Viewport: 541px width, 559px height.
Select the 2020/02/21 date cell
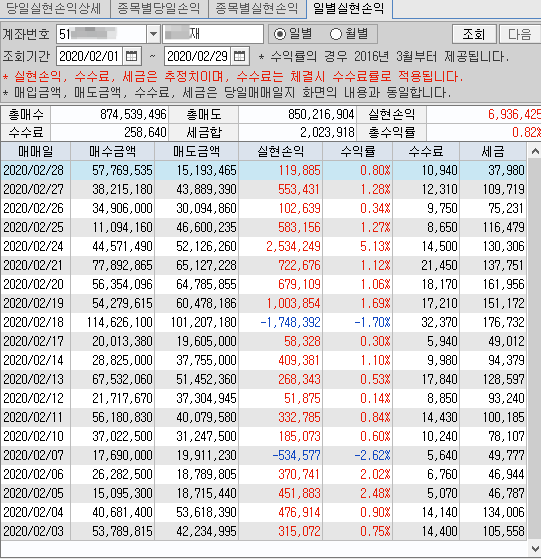coord(36,265)
